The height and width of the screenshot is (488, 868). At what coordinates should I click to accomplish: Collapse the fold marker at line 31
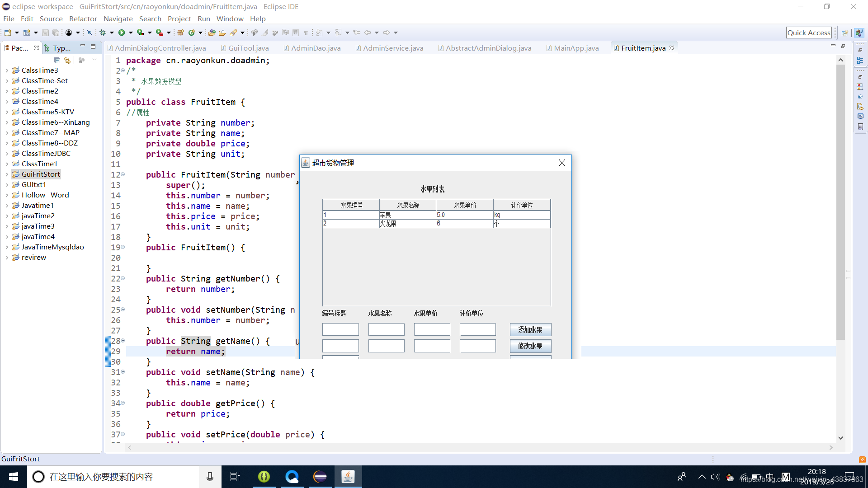point(123,372)
